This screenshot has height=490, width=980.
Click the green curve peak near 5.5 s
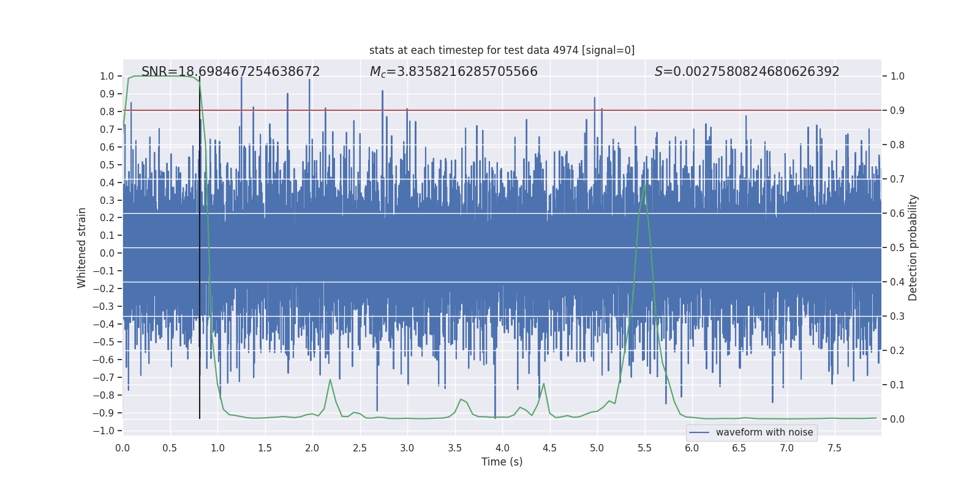coord(645,185)
